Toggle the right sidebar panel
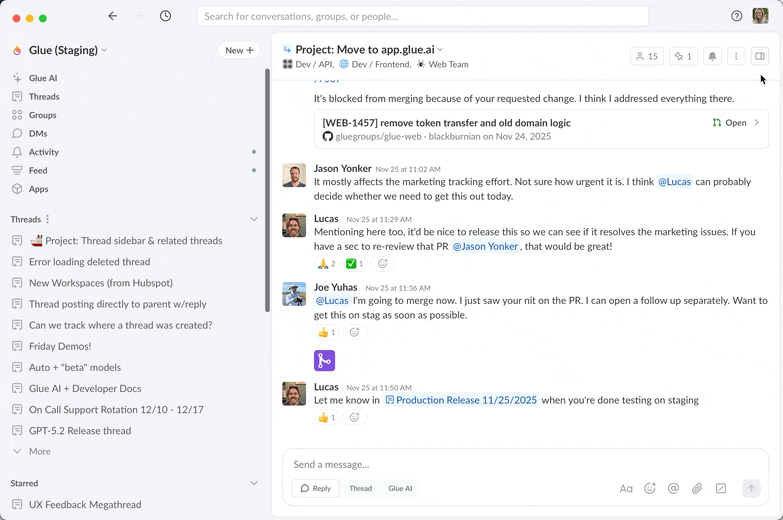The height and width of the screenshot is (520, 783). click(760, 57)
